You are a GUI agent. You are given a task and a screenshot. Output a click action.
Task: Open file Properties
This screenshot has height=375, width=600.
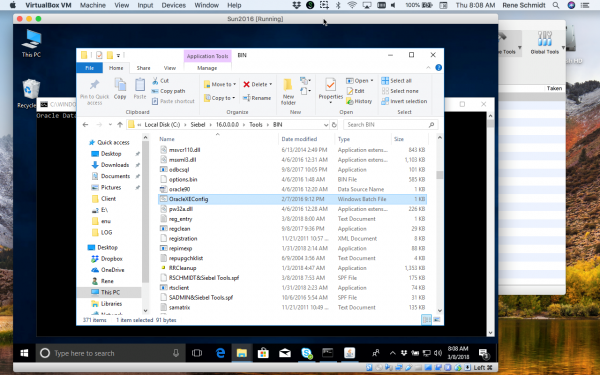pyautogui.click(x=331, y=90)
